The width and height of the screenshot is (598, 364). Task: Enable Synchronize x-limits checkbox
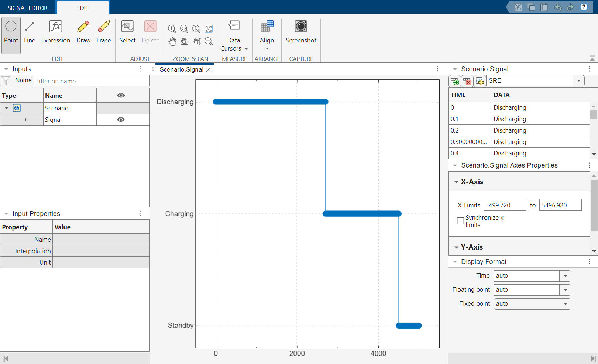tap(460, 221)
